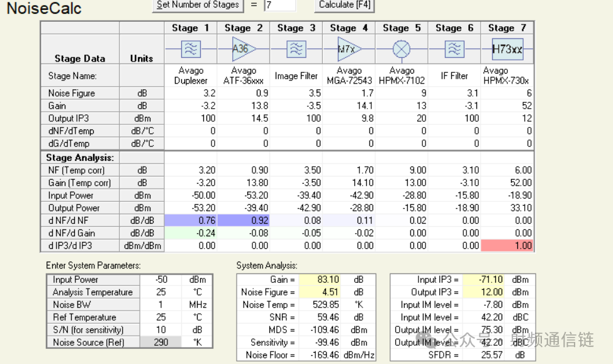The image size is (613, 364).
Task: Click the Stage 5 Output IP3 cell 20
Action: tap(402, 118)
